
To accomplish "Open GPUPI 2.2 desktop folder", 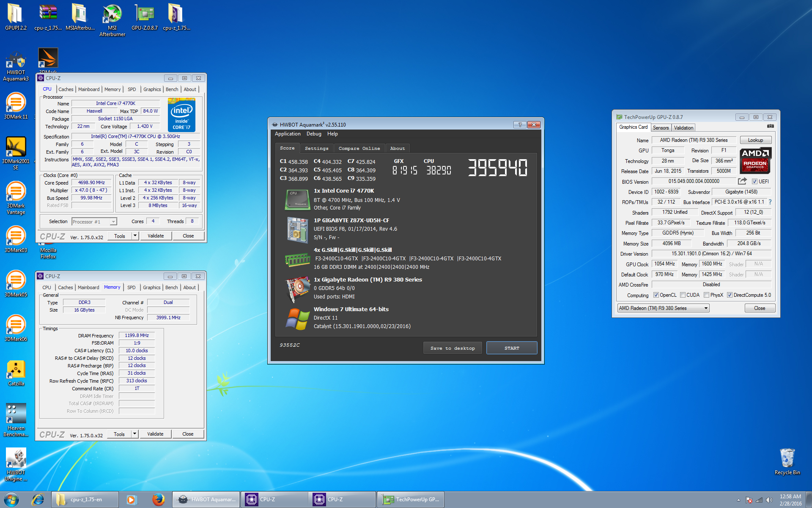I will [15, 17].
